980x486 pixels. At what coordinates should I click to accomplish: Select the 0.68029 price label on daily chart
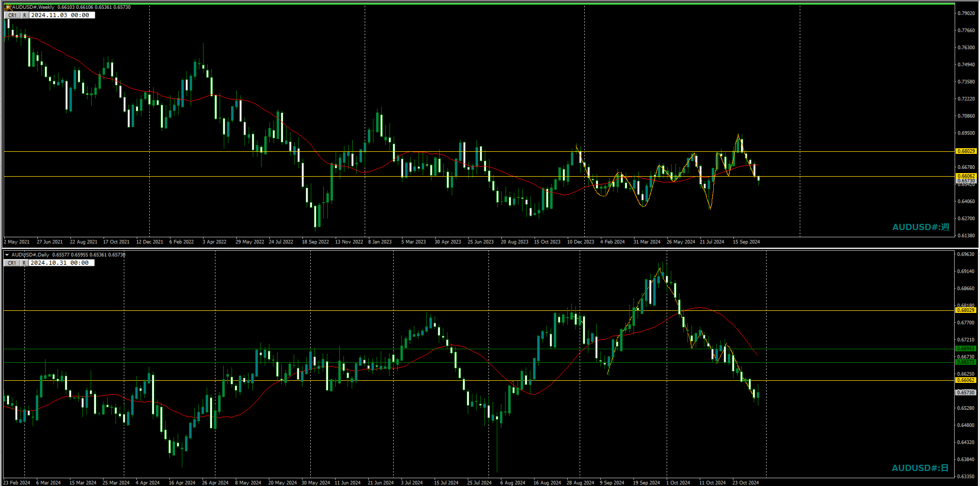965,310
